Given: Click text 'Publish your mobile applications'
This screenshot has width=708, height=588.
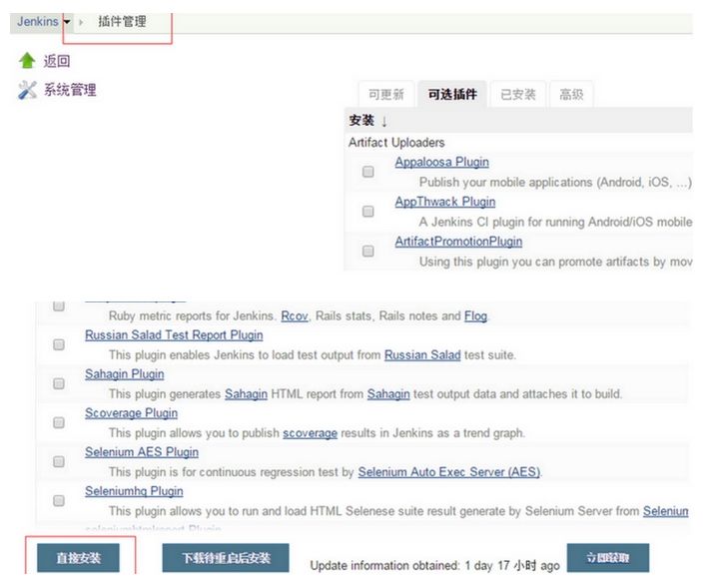Looking at the screenshot, I should coord(505,183).
